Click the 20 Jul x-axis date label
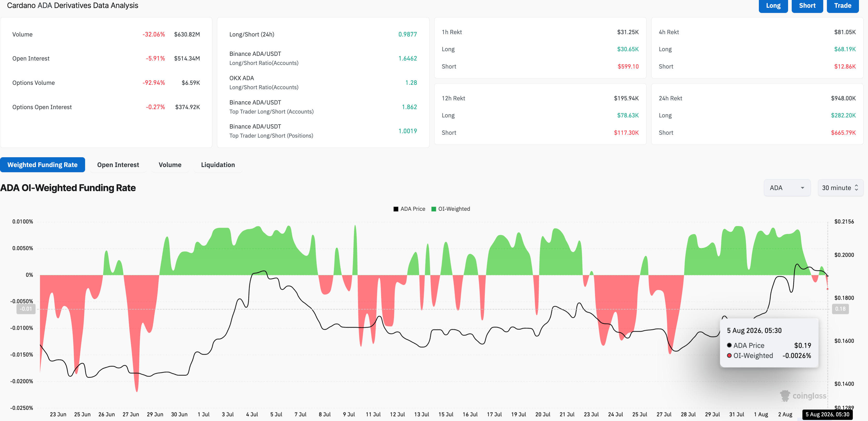The height and width of the screenshot is (421, 868). click(x=543, y=415)
